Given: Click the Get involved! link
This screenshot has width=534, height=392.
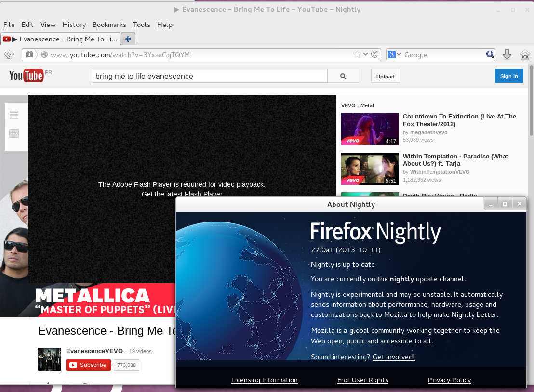Looking at the screenshot, I should point(393,357).
